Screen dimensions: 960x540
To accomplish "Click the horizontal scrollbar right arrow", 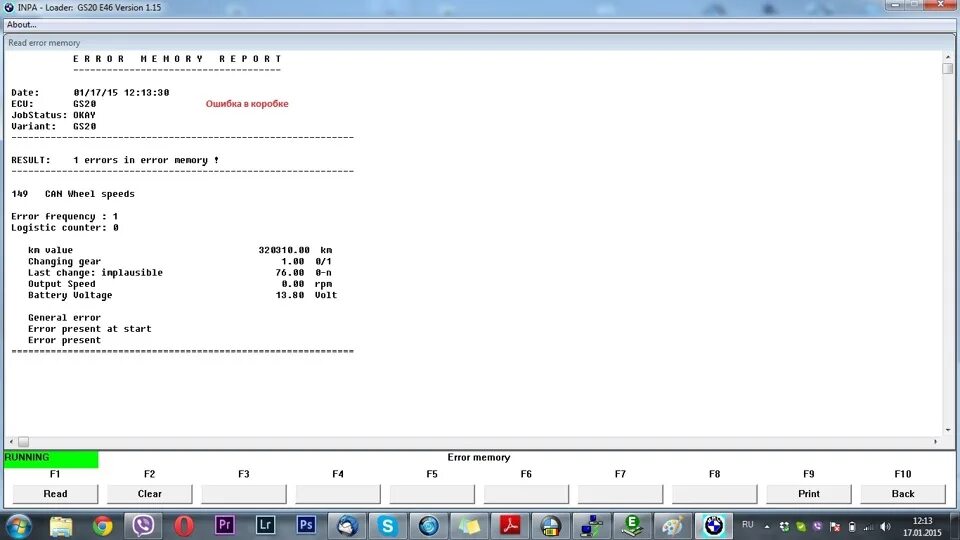I will 935,441.
